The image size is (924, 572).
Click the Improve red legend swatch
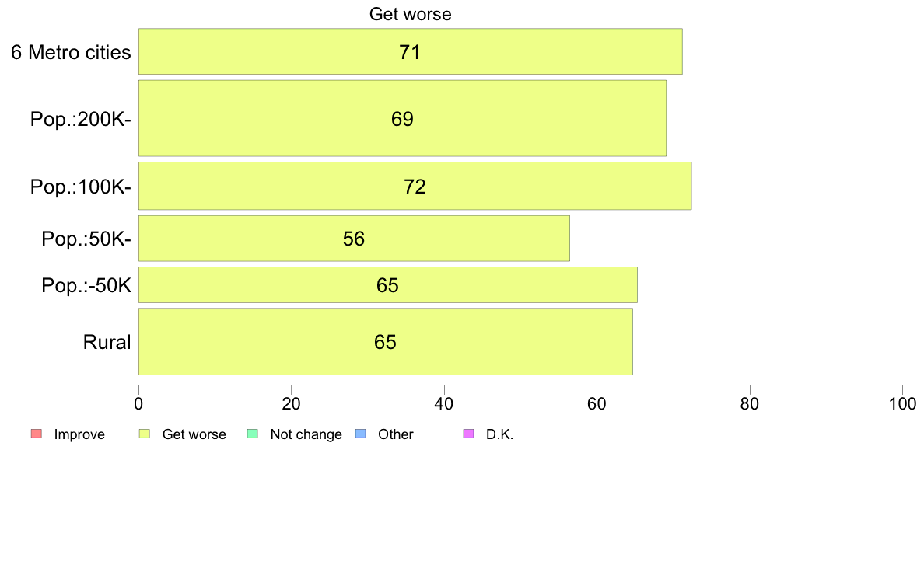point(37,434)
